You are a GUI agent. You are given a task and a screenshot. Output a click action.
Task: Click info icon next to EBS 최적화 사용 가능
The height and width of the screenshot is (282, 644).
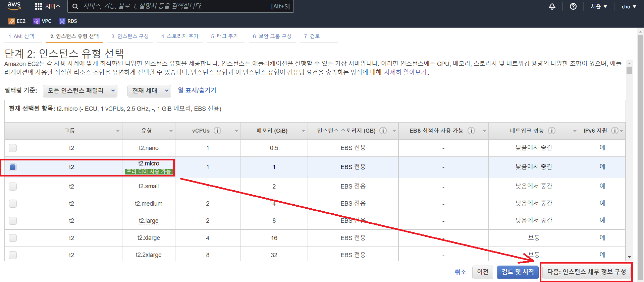[x=471, y=131]
